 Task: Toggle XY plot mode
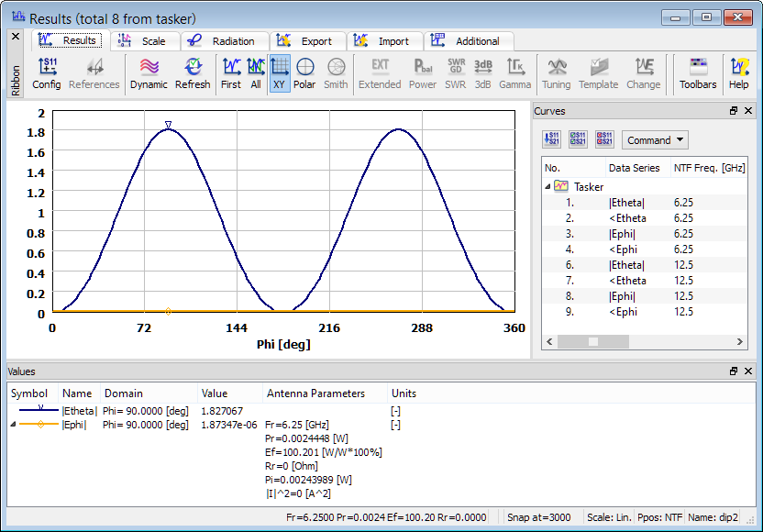(280, 73)
